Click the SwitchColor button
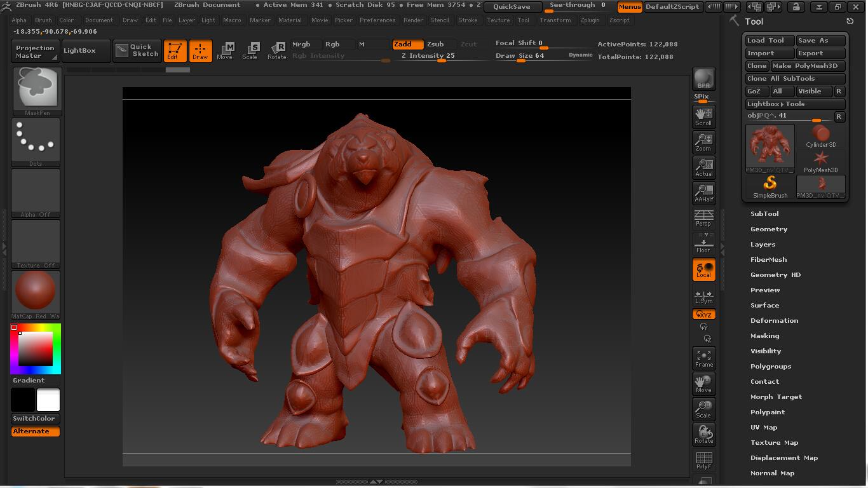Image resolution: width=868 pixels, height=488 pixels. pos(36,419)
